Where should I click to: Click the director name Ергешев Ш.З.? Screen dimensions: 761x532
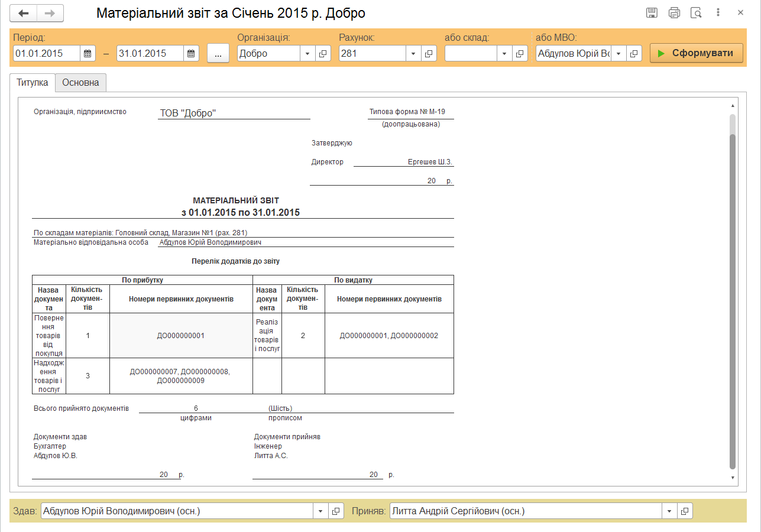pyautogui.click(x=430, y=162)
